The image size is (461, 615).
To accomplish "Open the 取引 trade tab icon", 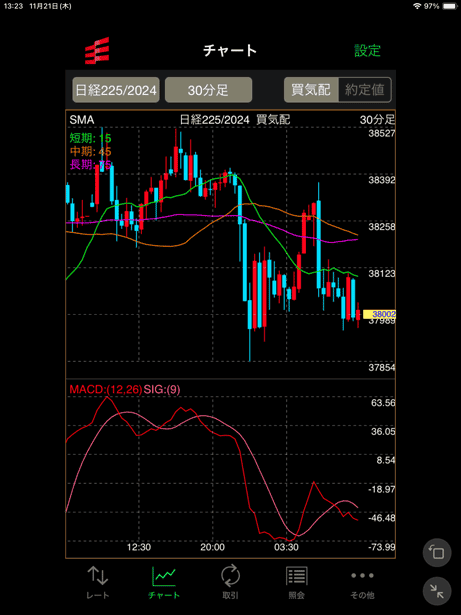I will pyautogui.click(x=230, y=575).
